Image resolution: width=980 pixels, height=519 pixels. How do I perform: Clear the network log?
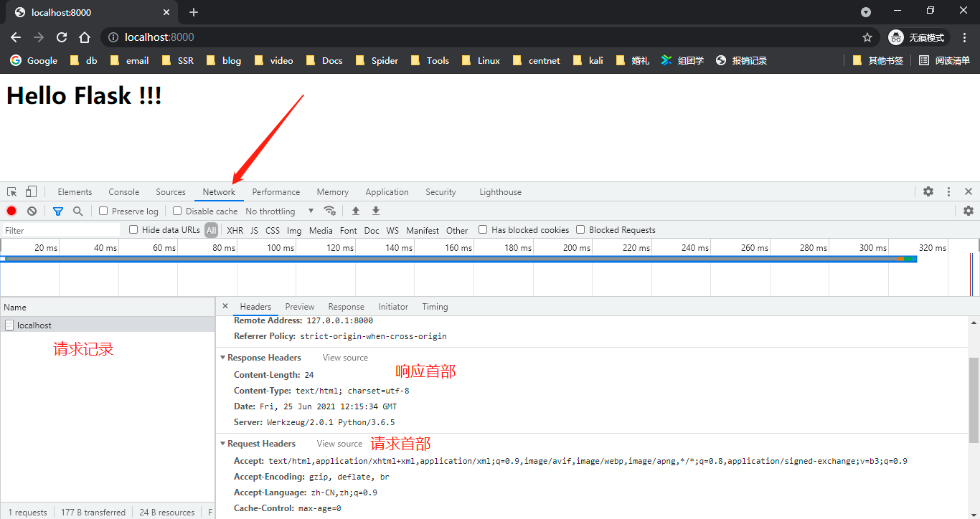[32, 211]
